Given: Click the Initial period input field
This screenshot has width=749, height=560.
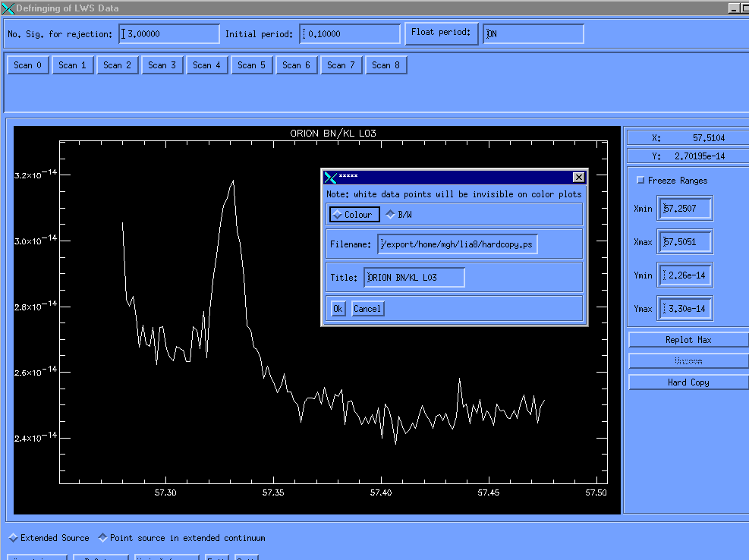Looking at the screenshot, I should tap(350, 34).
